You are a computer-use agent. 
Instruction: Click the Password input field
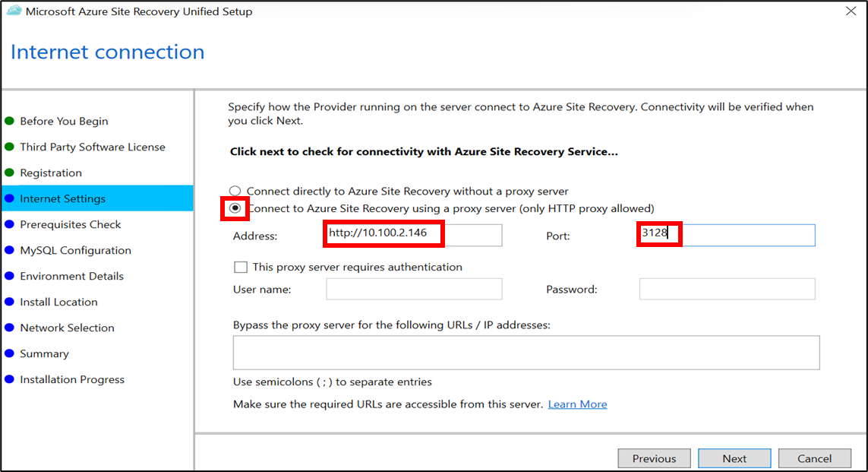coord(727,289)
